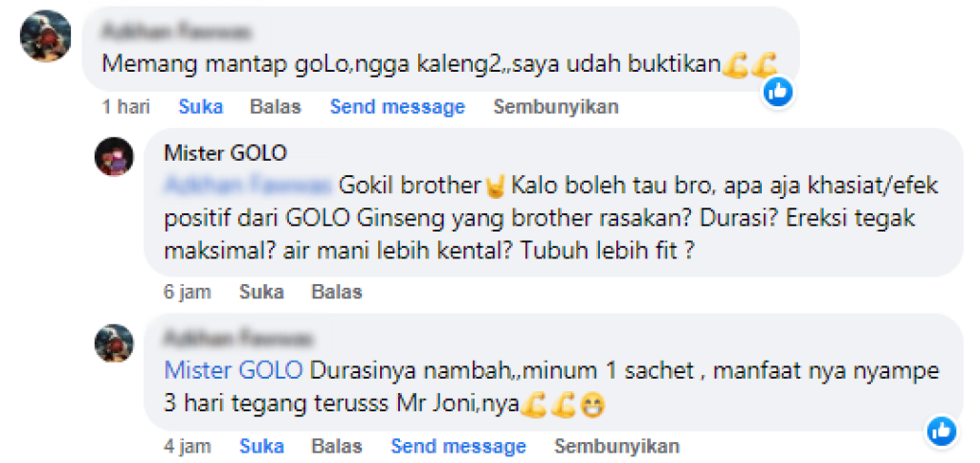Open like reaction badge on last reply
The width and height of the screenshot is (980, 463).
pyautogui.click(x=942, y=431)
